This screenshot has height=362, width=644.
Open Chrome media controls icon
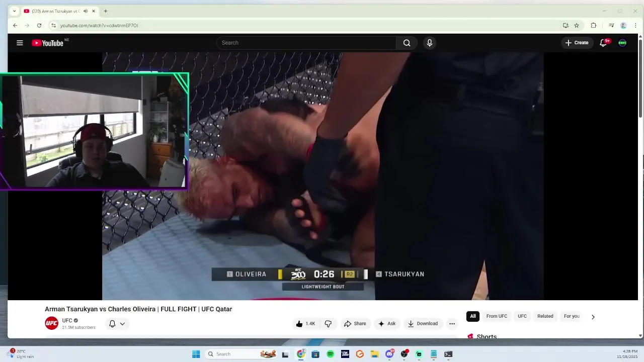[x=611, y=25]
